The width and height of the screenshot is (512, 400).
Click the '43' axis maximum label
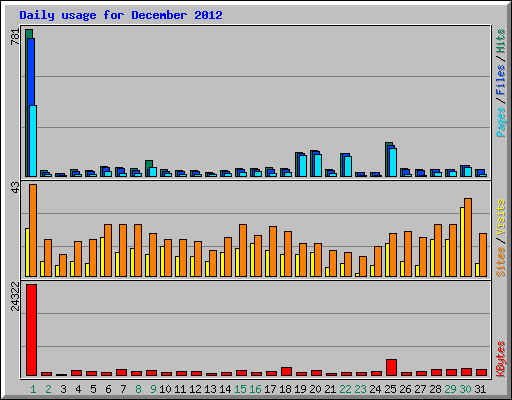[15, 187]
